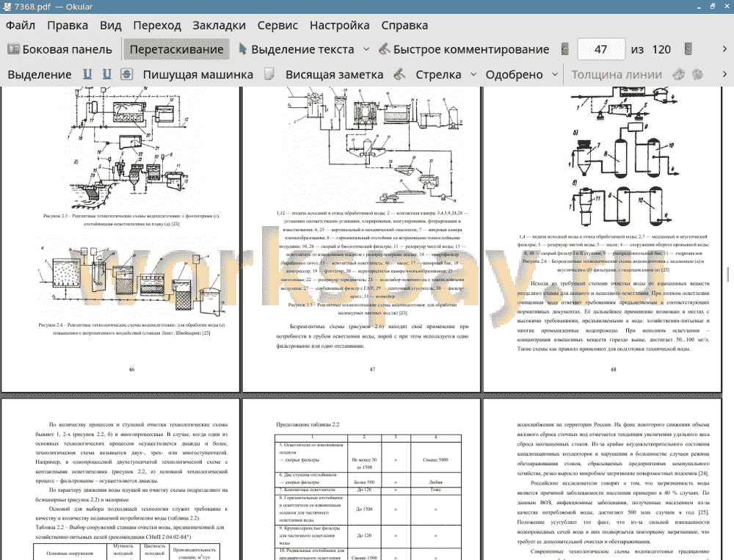Click the Толщина линии line width option

point(616,74)
